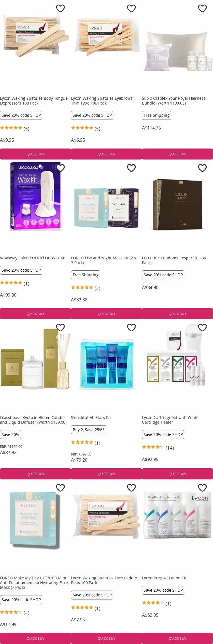Screen dimensions: 213x644
Task: Quick buy the Skinstitut All Stars Kit
Action: point(106,474)
